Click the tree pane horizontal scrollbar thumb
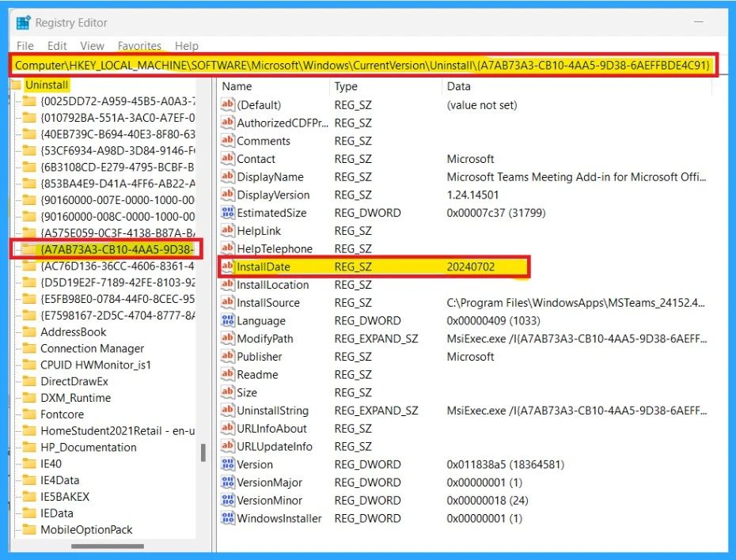736x560 pixels. [x=108, y=546]
